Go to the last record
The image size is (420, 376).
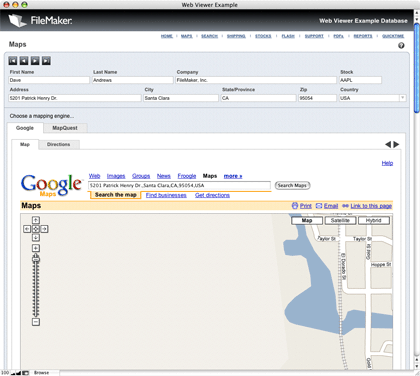coord(46,61)
